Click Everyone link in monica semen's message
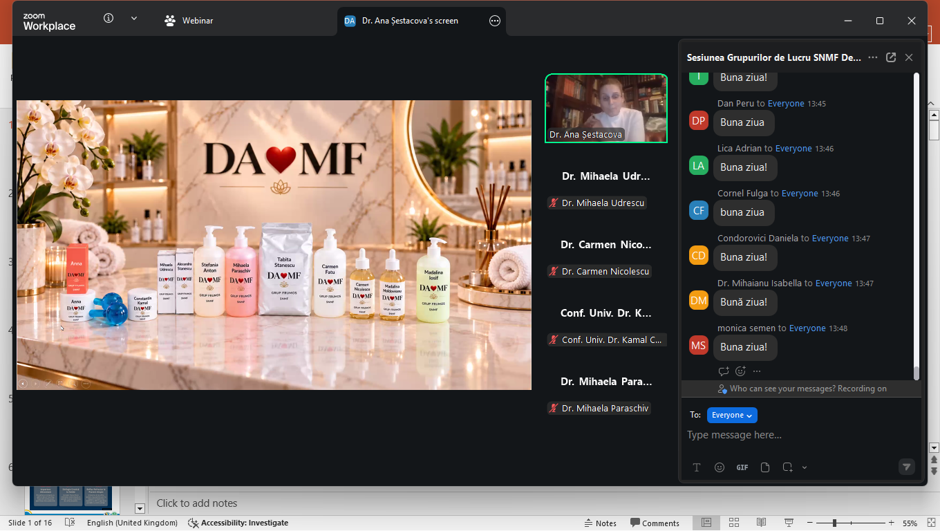 [x=808, y=328]
